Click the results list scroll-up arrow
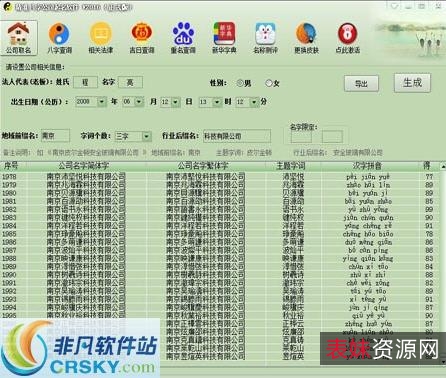The width and height of the screenshot is (446, 378). 443,166
